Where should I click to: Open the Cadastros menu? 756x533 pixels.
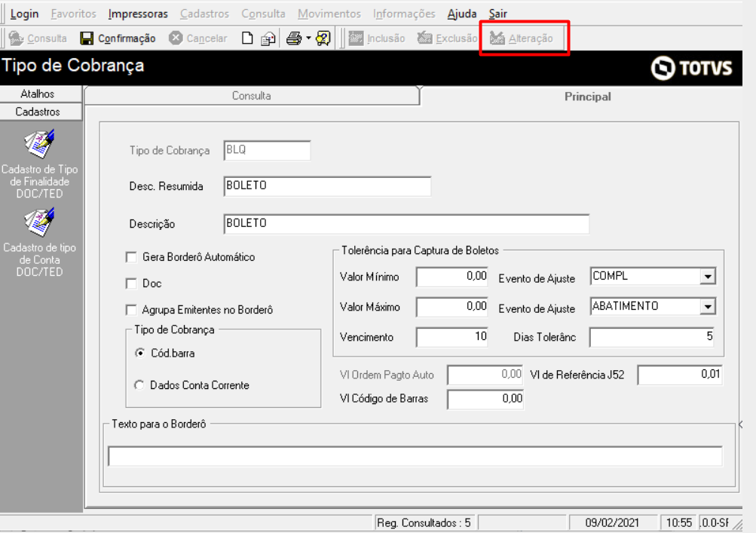(204, 14)
